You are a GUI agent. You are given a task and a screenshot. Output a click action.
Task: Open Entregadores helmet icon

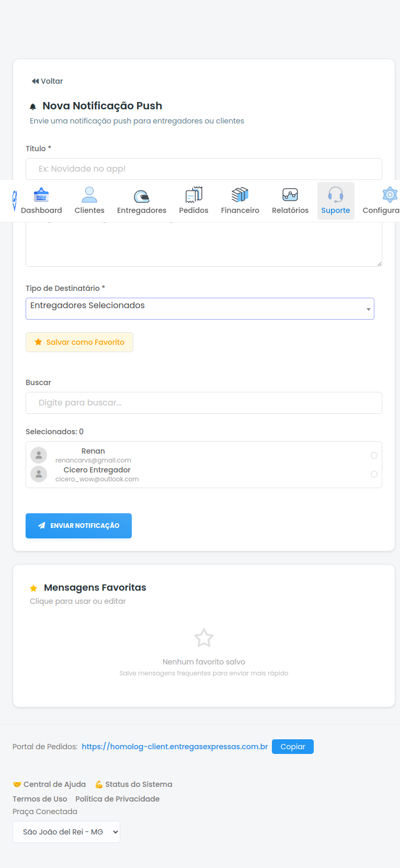click(142, 196)
